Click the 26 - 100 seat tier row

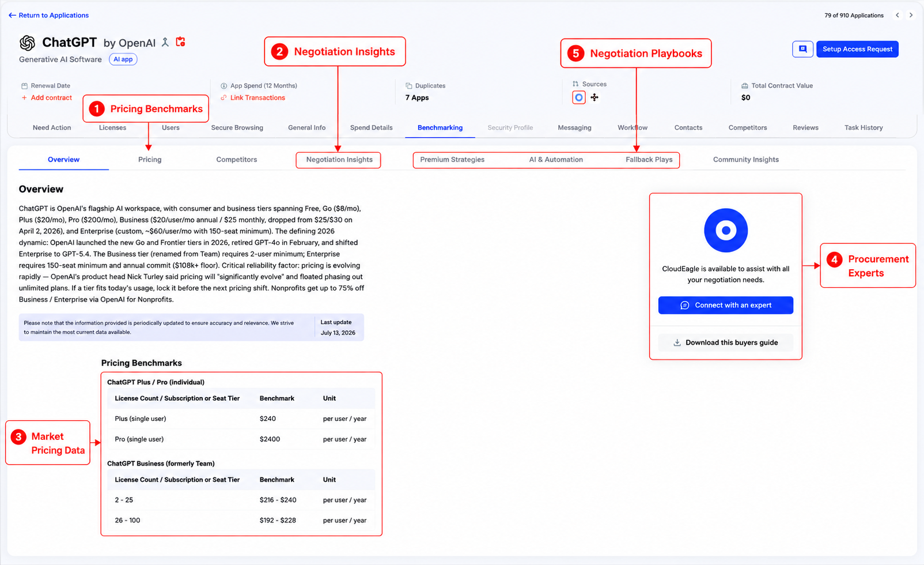pos(241,521)
